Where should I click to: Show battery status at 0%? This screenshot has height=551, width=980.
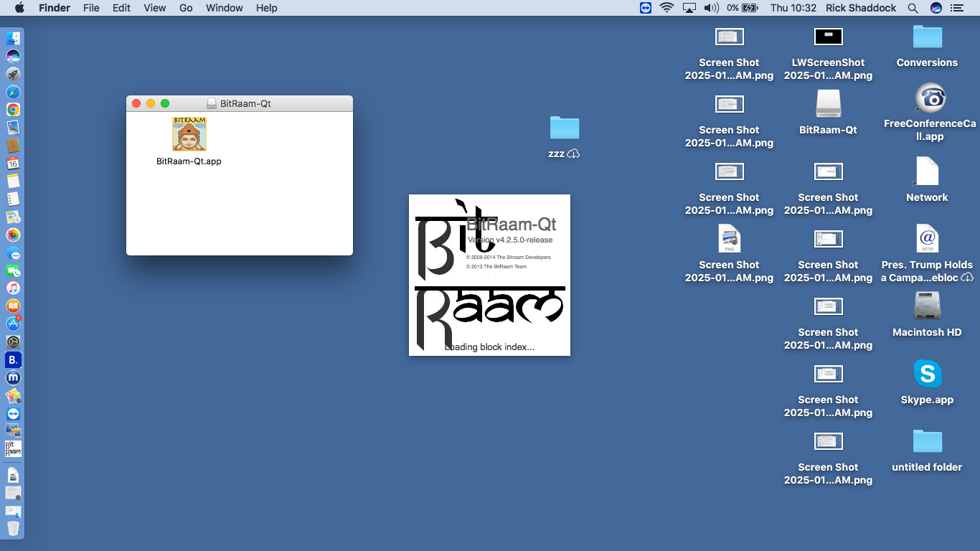coord(743,8)
